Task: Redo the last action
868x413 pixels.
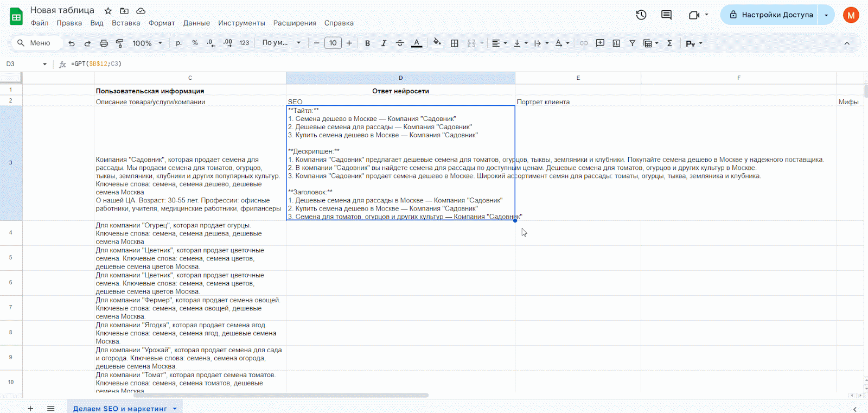Action: (87, 43)
